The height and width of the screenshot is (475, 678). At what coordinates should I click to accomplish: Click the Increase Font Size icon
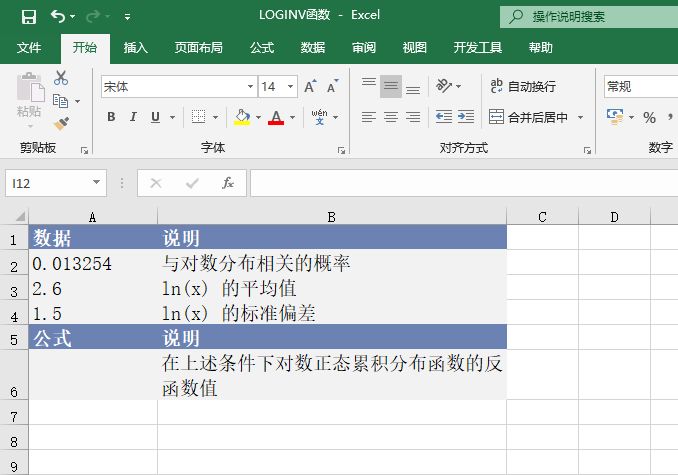(310, 87)
